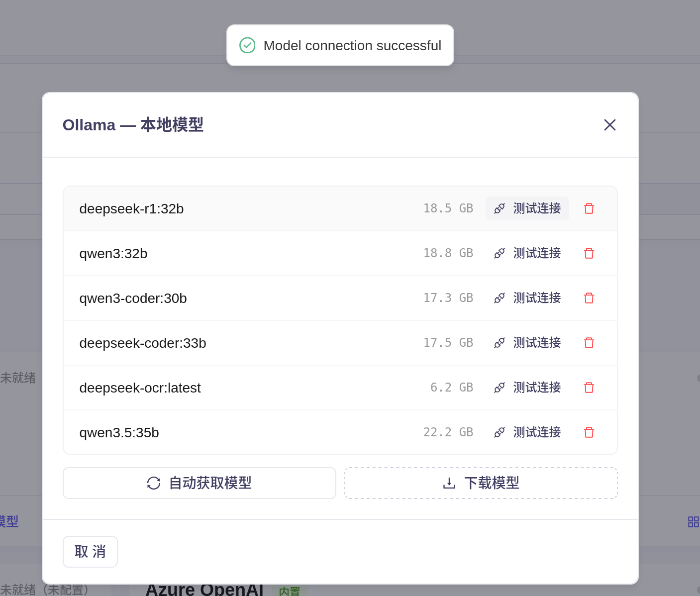The image size is (700, 596).
Task: Click 取消 to cancel dialog
Action: coord(90,552)
